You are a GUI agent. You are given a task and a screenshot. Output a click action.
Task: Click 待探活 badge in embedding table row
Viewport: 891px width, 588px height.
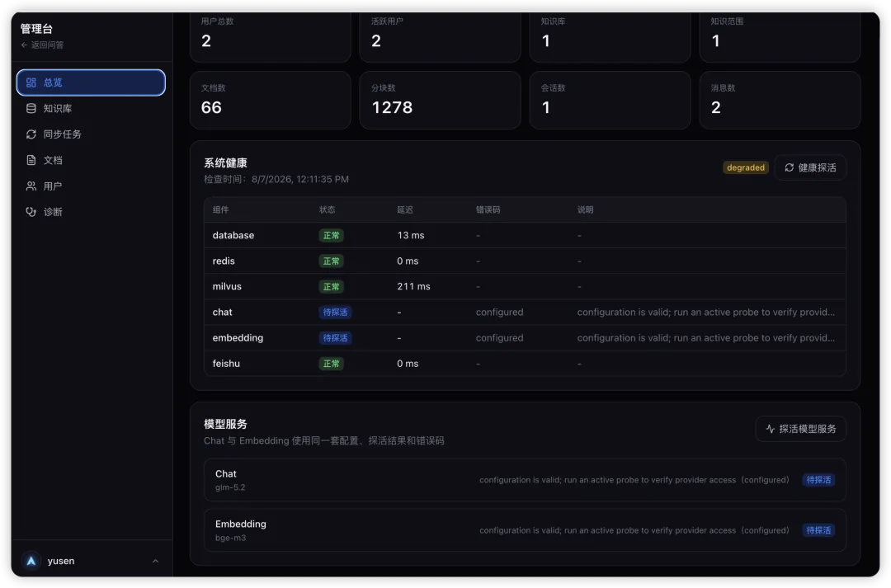point(335,337)
